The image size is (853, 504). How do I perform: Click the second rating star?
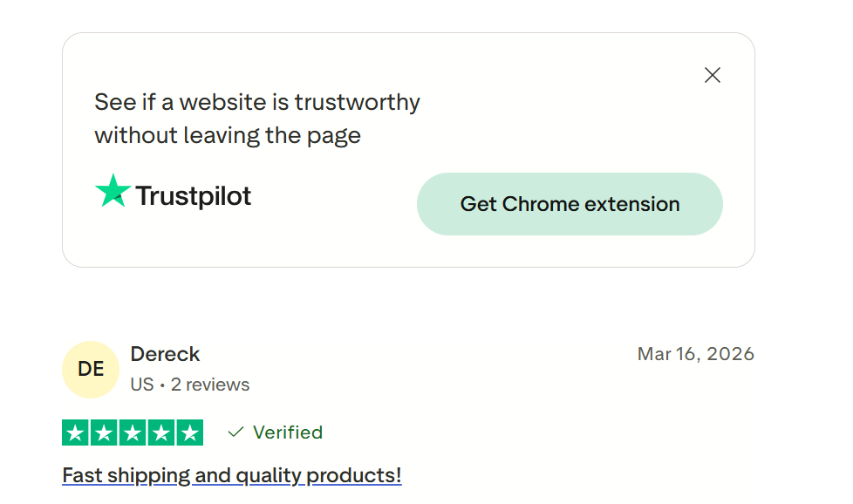point(104,432)
